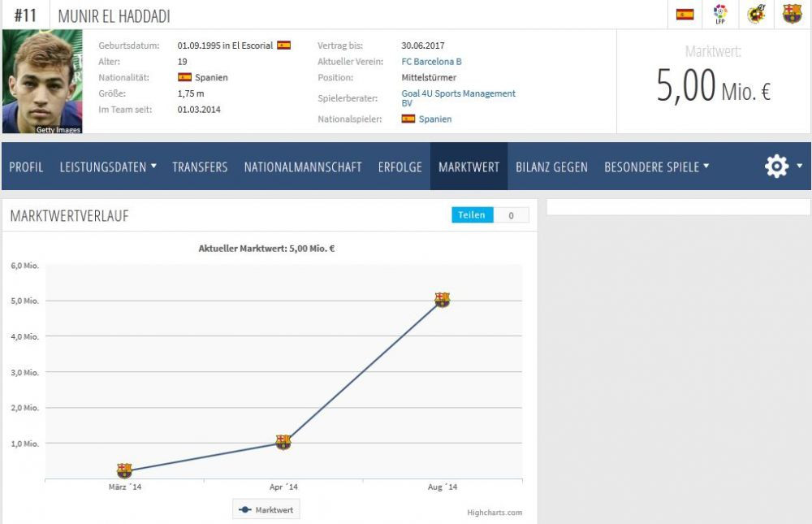Image resolution: width=812 pixels, height=524 pixels.
Task: Go to the Profil tab
Action: point(26,167)
